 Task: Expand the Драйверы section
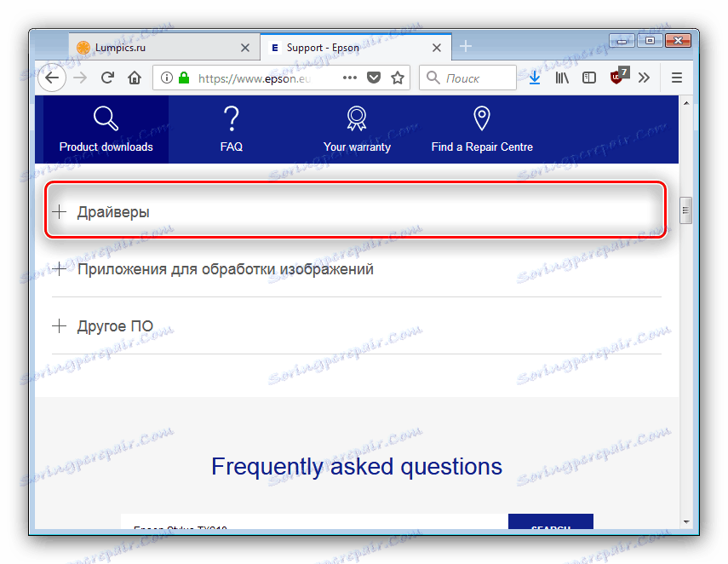[x=356, y=211]
